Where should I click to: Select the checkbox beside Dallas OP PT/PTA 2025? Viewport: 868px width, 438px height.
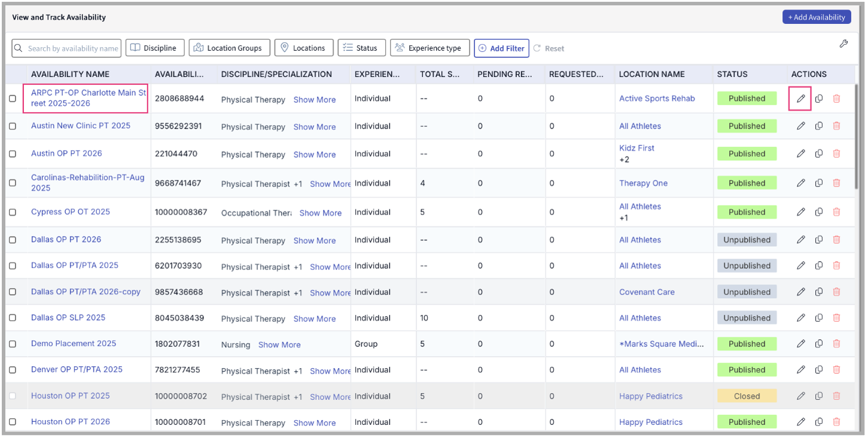13,265
